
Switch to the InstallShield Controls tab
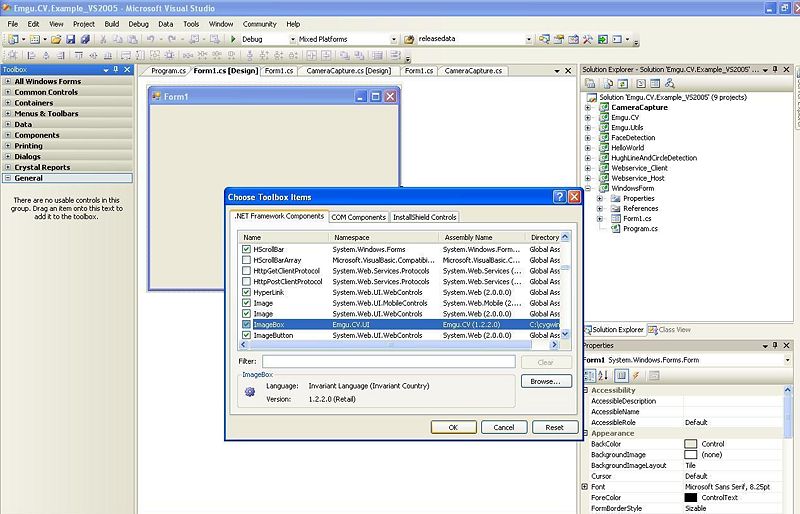(x=424, y=217)
